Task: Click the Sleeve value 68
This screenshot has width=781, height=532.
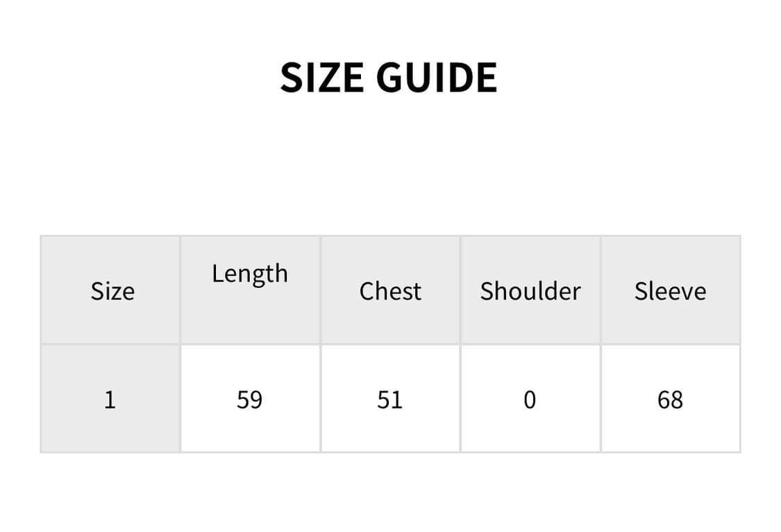Action: [x=670, y=400]
